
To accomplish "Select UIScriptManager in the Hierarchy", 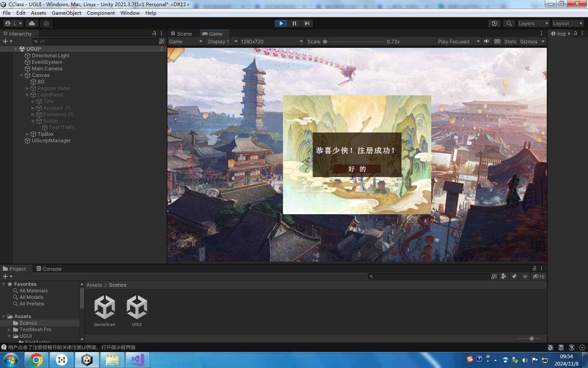I will (x=51, y=141).
